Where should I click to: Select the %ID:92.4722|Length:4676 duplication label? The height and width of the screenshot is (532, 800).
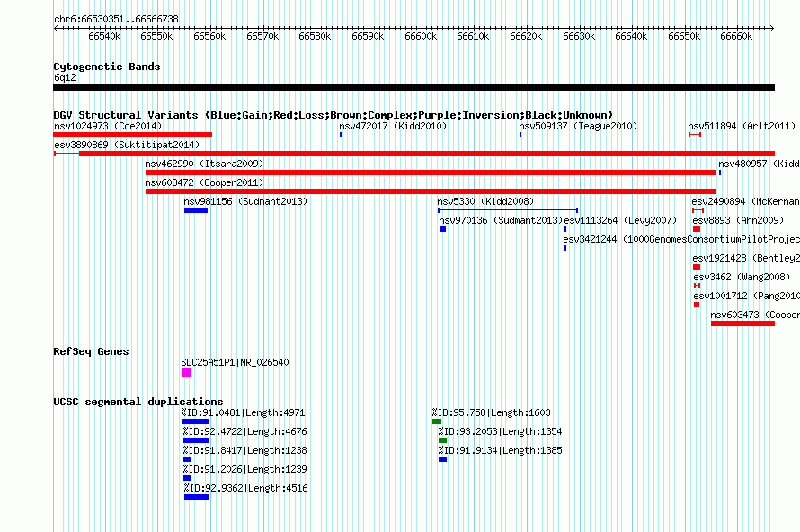click(x=244, y=431)
